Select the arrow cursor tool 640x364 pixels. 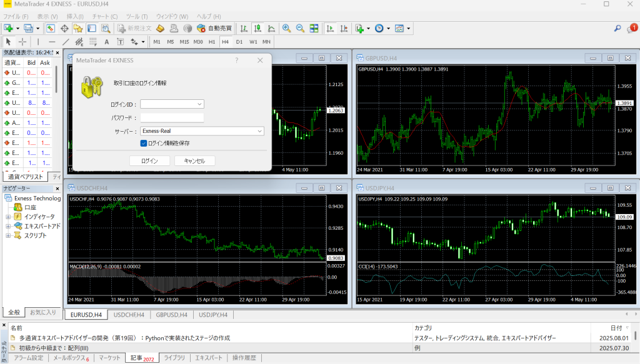click(8, 42)
